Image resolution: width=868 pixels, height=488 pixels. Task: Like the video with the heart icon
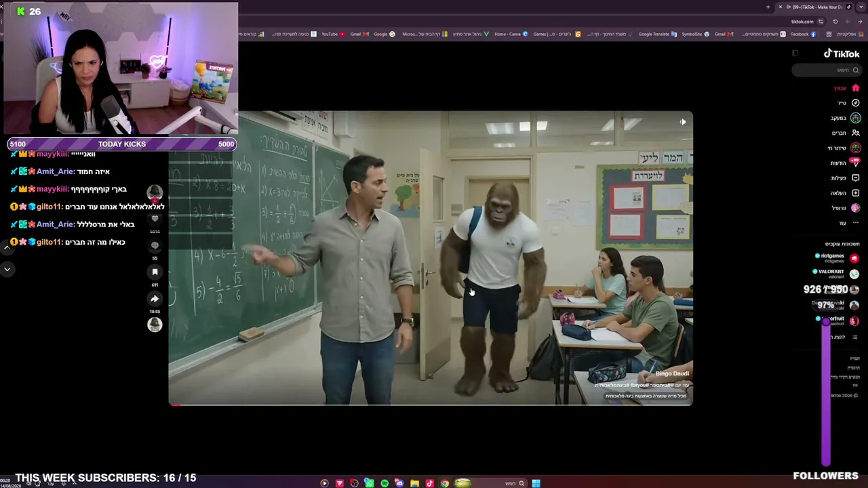point(155,219)
